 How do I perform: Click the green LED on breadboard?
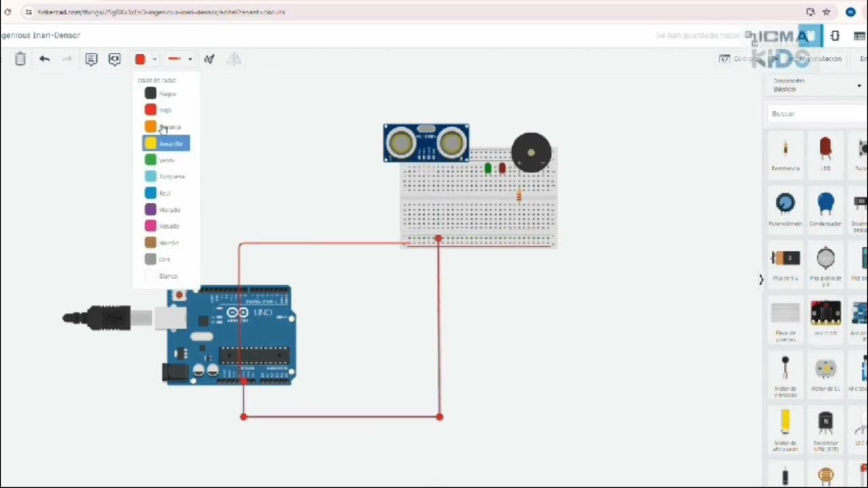tap(488, 168)
